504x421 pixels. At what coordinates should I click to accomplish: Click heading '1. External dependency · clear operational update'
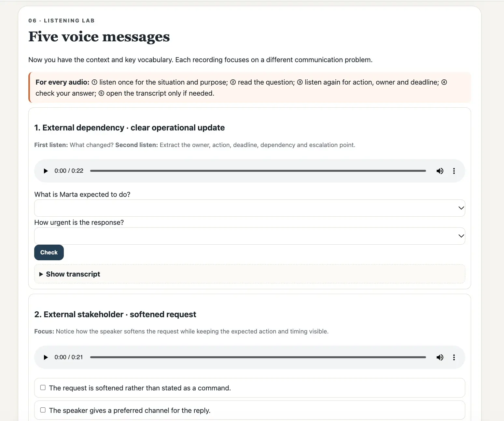pyautogui.click(x=130, y=128)
